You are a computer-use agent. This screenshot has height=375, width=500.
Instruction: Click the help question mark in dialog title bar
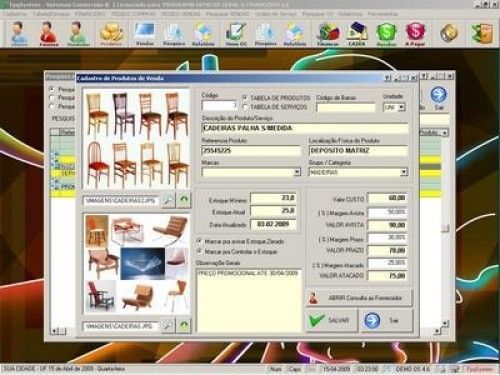[387, 78]
